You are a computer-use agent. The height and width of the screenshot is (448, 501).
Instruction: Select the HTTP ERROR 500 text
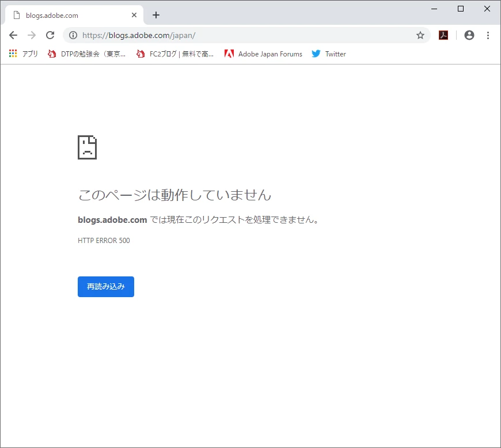104,241
